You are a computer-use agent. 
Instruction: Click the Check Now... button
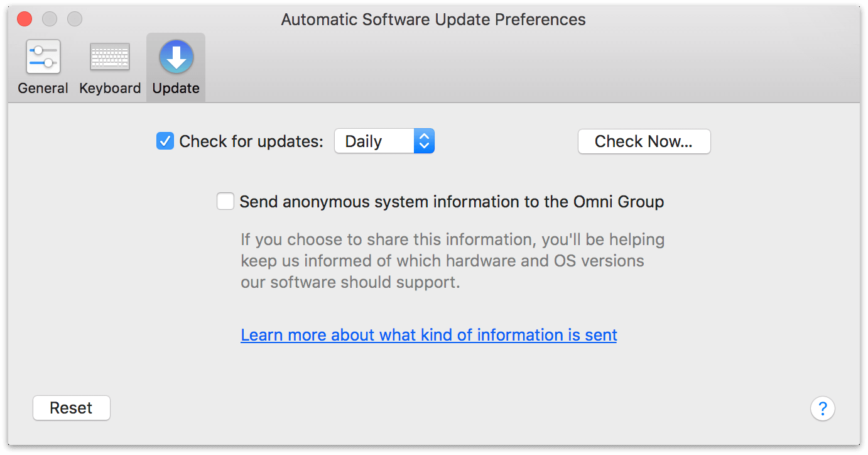(644, 141)
